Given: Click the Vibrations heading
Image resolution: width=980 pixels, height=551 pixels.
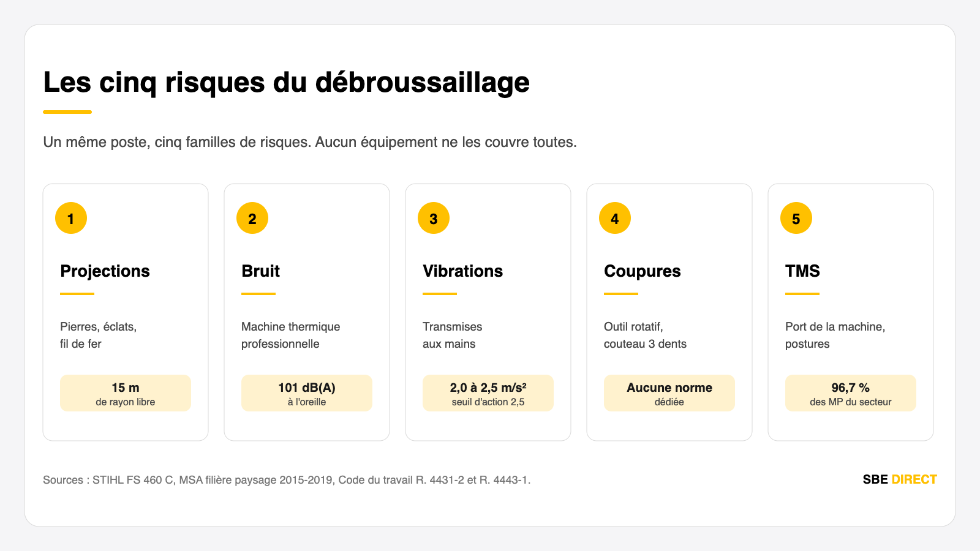Looking at the screenshot, I should pyautogui.click(x=462, y=271).
